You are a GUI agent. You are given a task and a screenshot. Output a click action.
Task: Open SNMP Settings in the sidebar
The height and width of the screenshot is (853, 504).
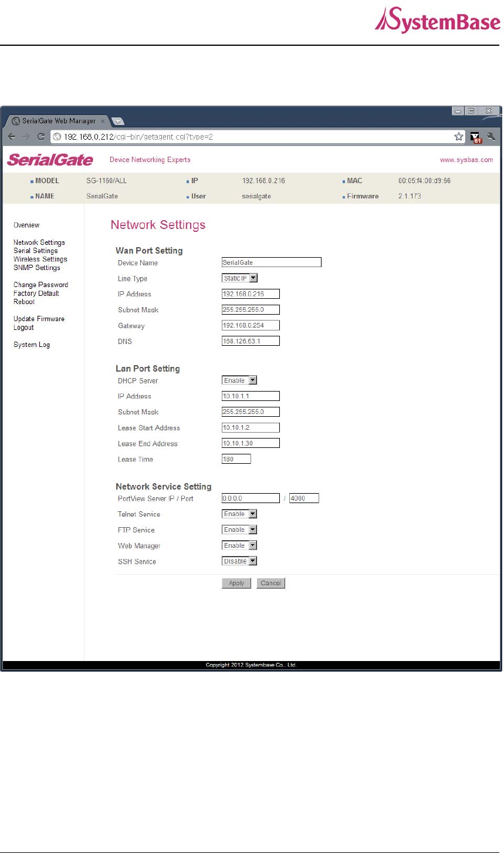[37, 268]
